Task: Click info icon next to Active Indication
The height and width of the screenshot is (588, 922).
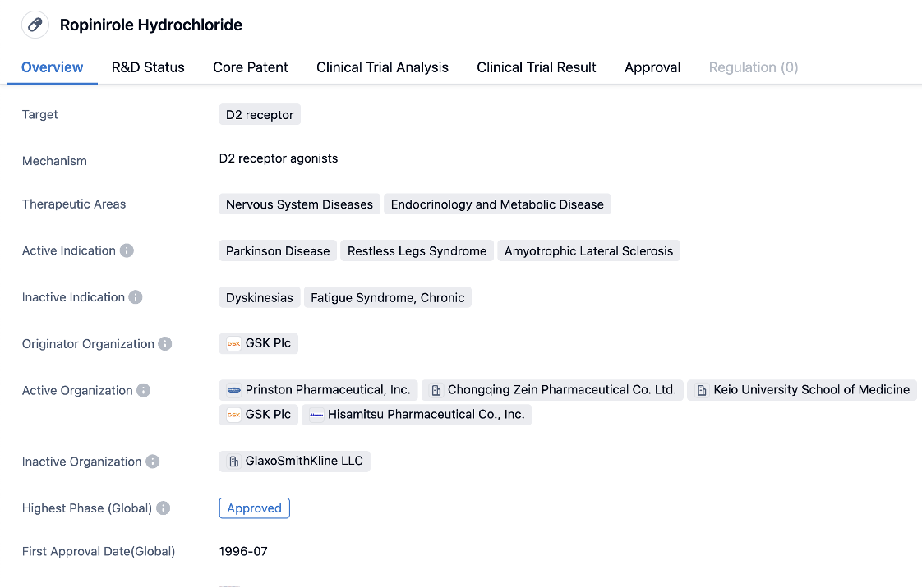Action: pyautogui.click(x=127, y=250)
